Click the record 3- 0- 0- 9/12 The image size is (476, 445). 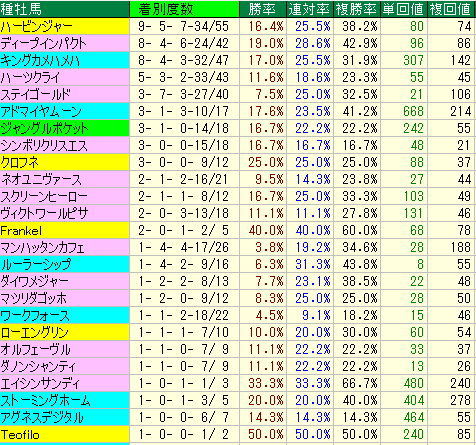pos(184,163)
